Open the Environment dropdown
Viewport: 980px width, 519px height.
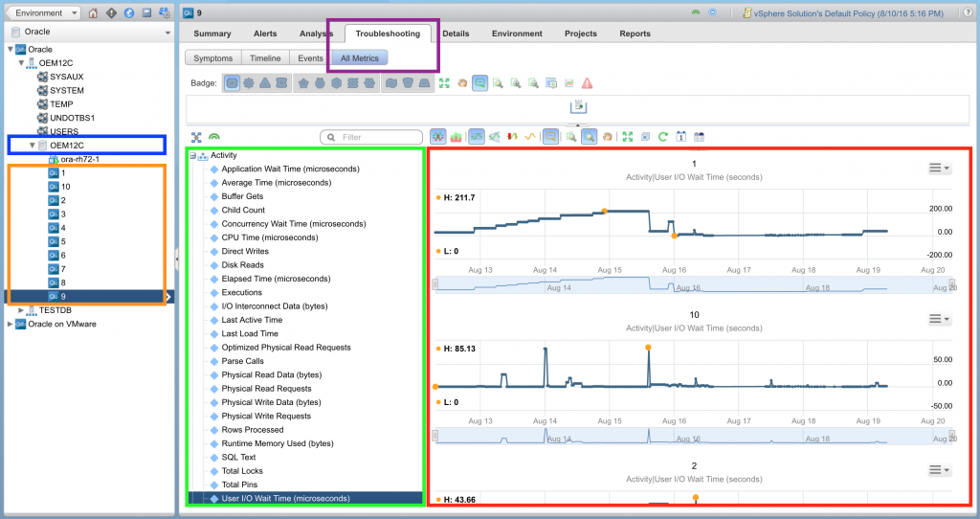43,12
